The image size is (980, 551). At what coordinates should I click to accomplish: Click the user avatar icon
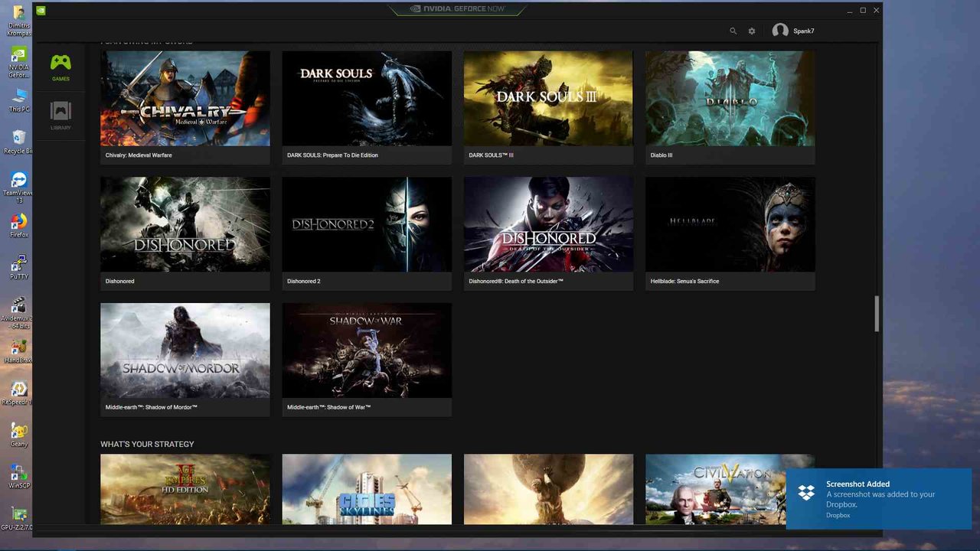[x=780, y=31]
